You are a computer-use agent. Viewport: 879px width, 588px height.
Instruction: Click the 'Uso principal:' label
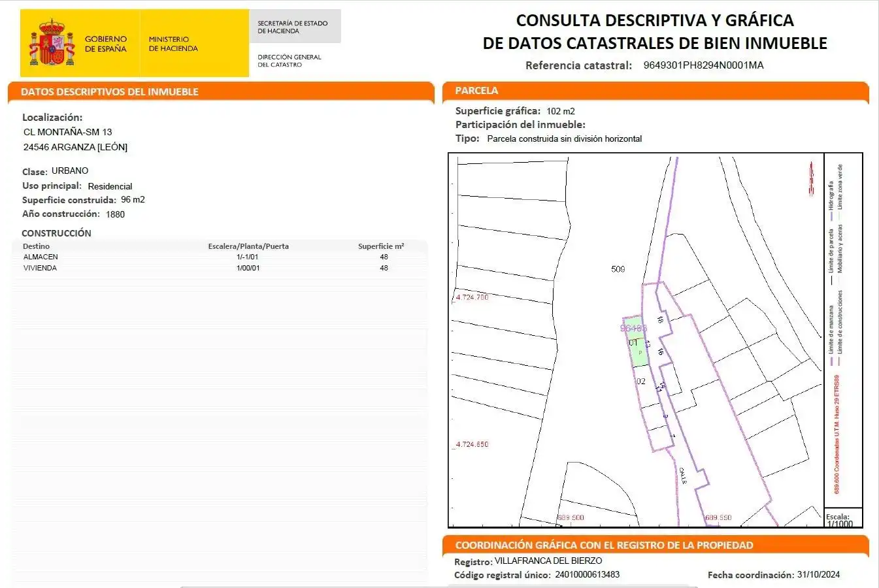52,186
